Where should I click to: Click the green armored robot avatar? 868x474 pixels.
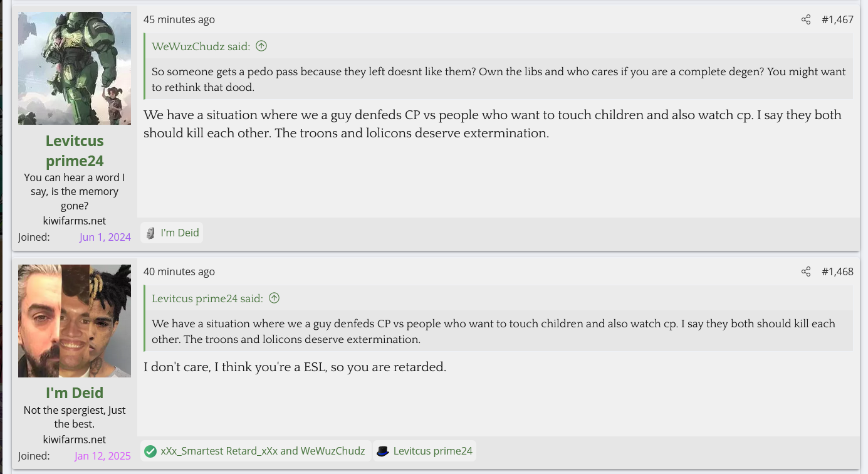click(75, 68)
